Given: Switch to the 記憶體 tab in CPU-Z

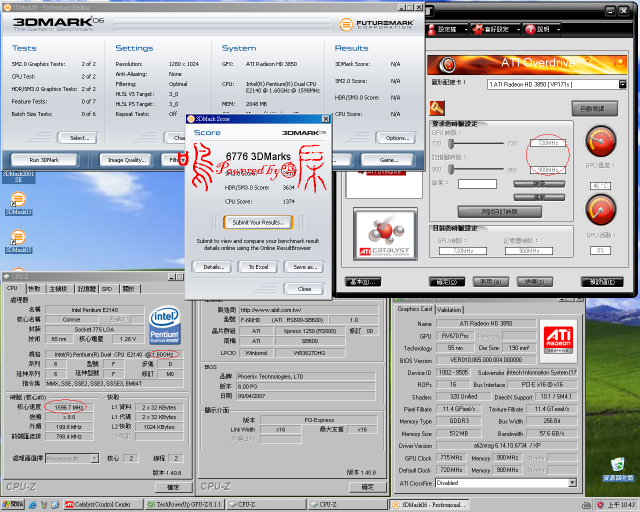Looking at the screenshot, I should pyautogui.click(x=87, y=289).
